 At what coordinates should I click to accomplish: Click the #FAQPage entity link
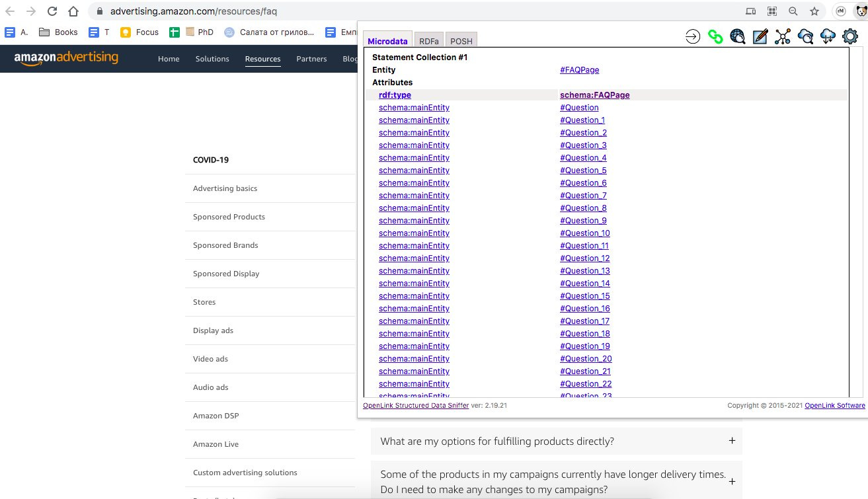(x=579, y=69)
